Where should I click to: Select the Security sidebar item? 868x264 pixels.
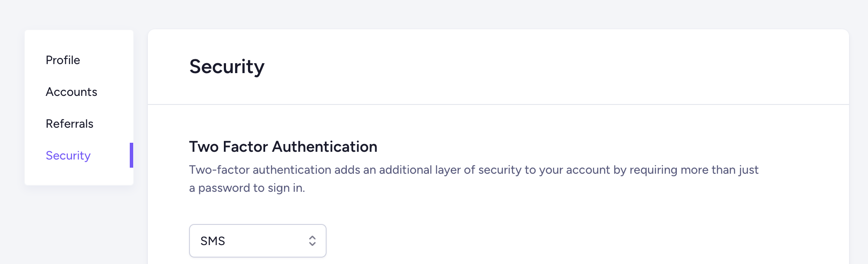68,156
